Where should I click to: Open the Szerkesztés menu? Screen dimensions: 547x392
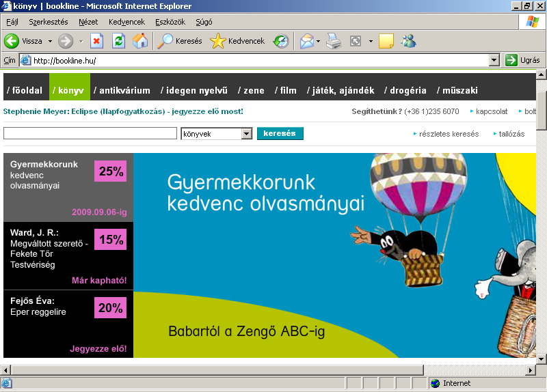click(x=48, y=22)
